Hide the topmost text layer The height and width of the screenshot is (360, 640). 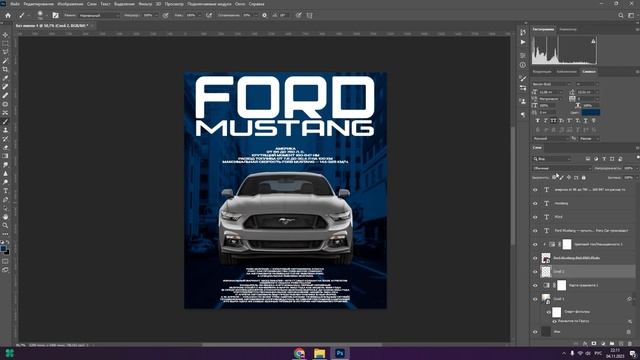point(535,190)
